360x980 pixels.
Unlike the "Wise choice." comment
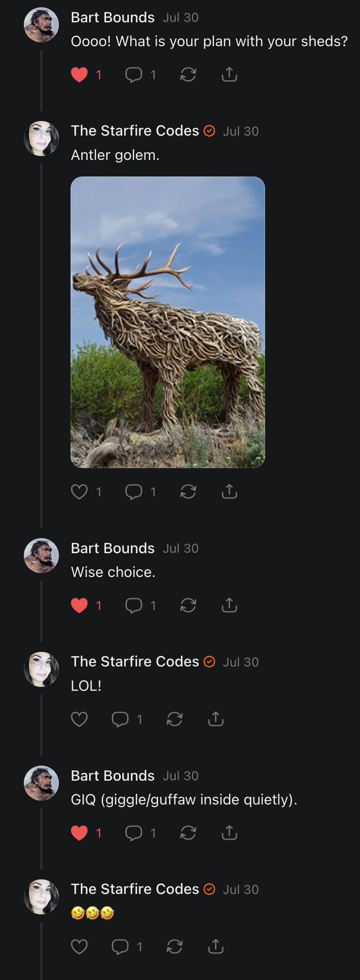pyautogui.click(x=79, y=605)
